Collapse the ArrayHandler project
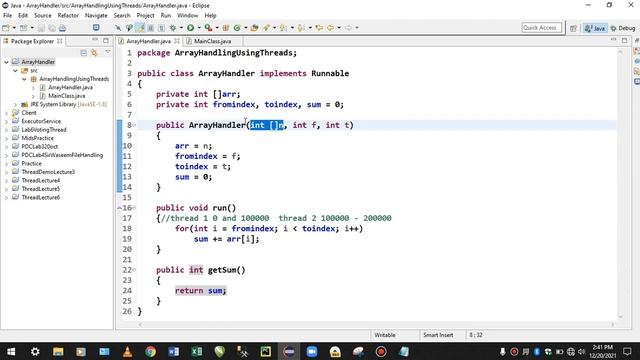The image size is (640, 360). pos(6,62)
